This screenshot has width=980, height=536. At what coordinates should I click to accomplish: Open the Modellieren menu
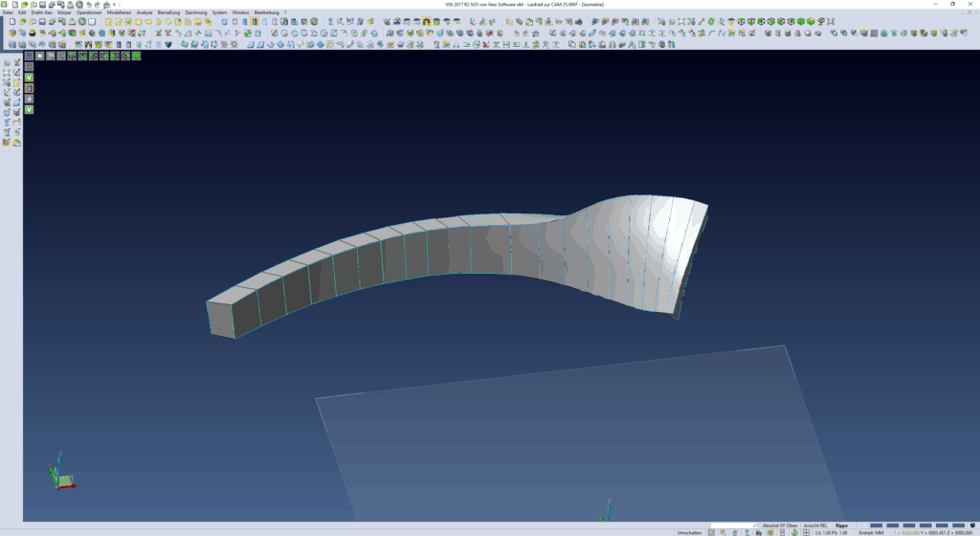(118, 12)
